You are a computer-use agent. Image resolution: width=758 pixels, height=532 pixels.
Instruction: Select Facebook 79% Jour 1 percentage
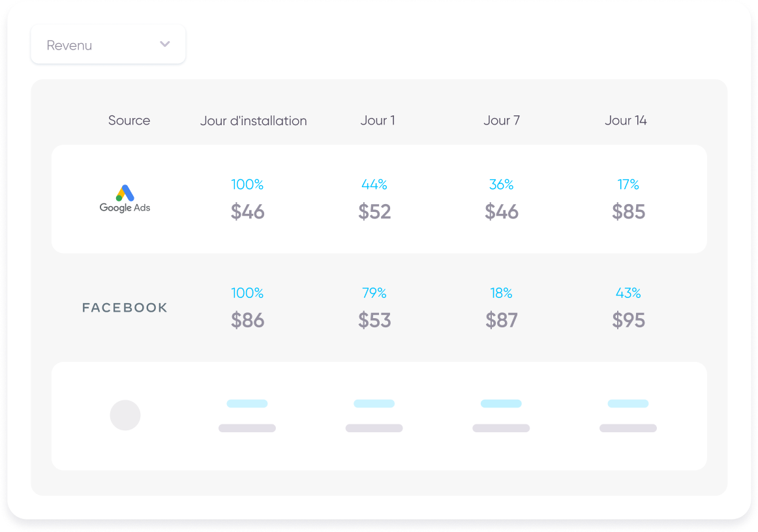tap(374, 293)
